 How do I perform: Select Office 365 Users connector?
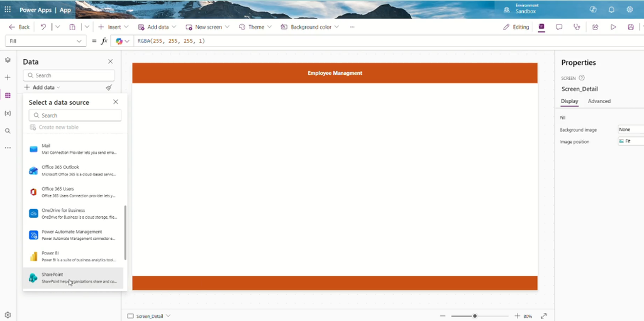pyautogui.click(x=73, y=192)
